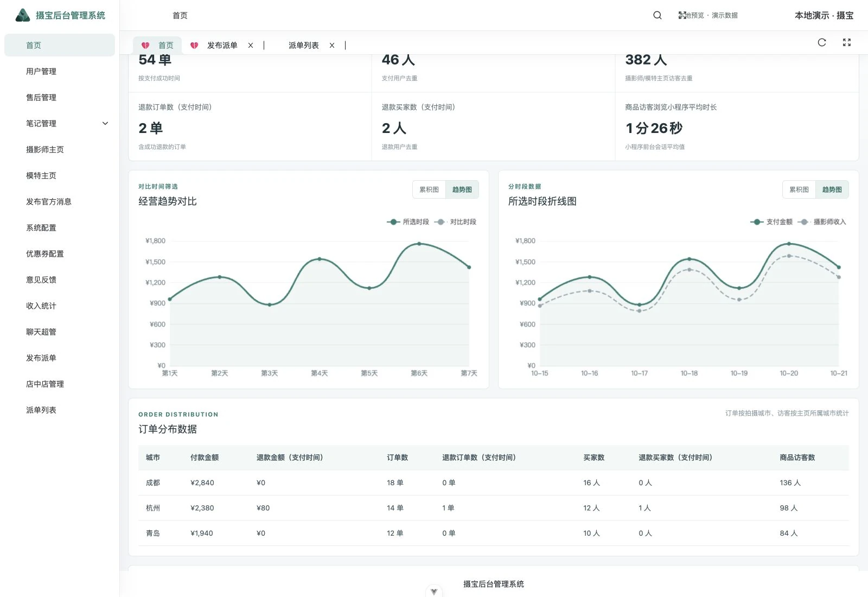Click 第6天 peak point on trend chart
Viewport: 868px width, 597px height.
pyautogui.click(x=419, y=244)
